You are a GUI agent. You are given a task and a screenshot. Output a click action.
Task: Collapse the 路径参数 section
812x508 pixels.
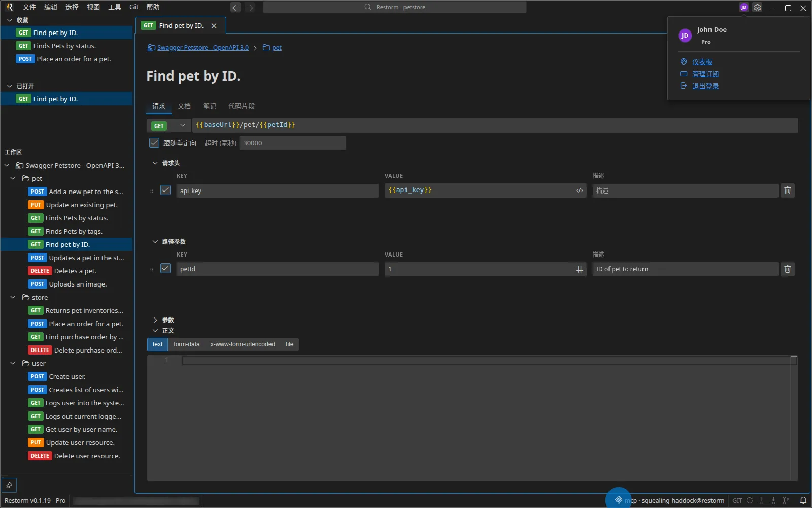click(x=155, y=242)
